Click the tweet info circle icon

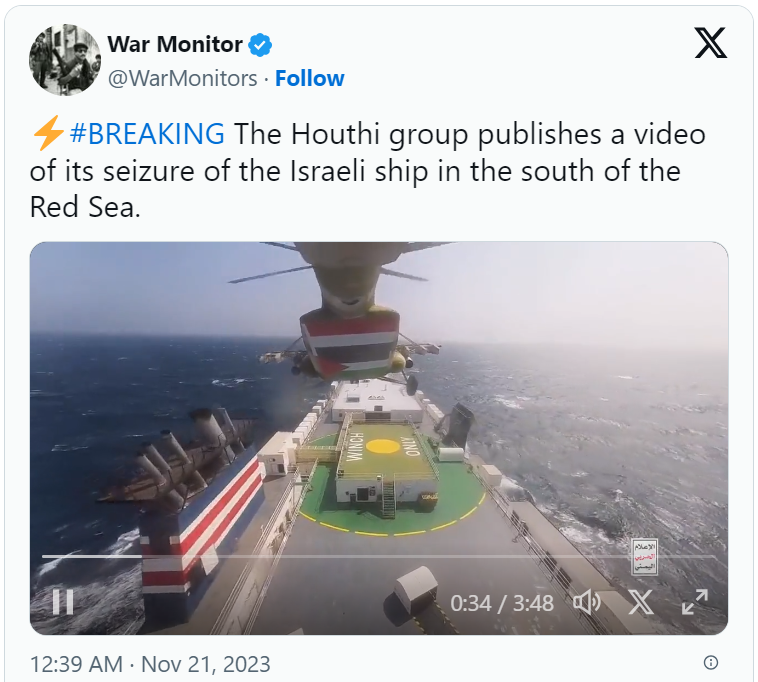point(710,662)
